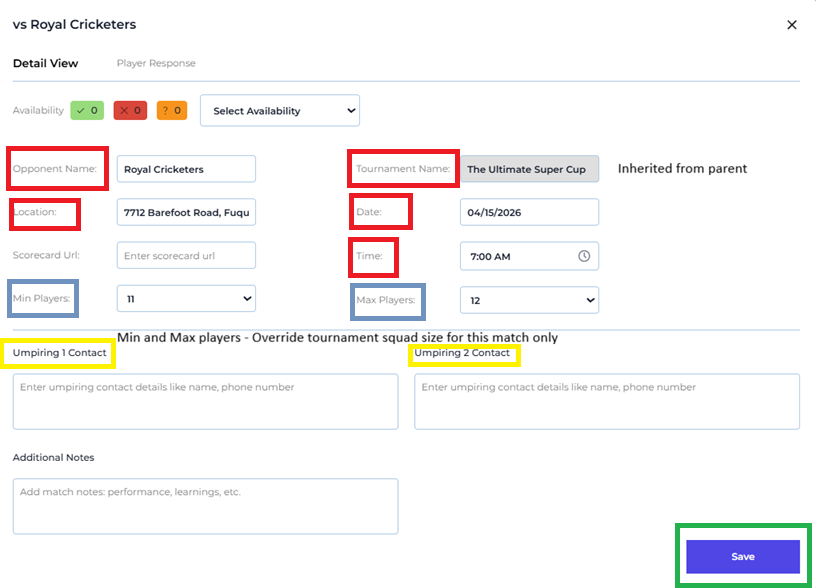816x588 pixels.
Task: Switch to the Detail View tab
Action: pos(45,63)
